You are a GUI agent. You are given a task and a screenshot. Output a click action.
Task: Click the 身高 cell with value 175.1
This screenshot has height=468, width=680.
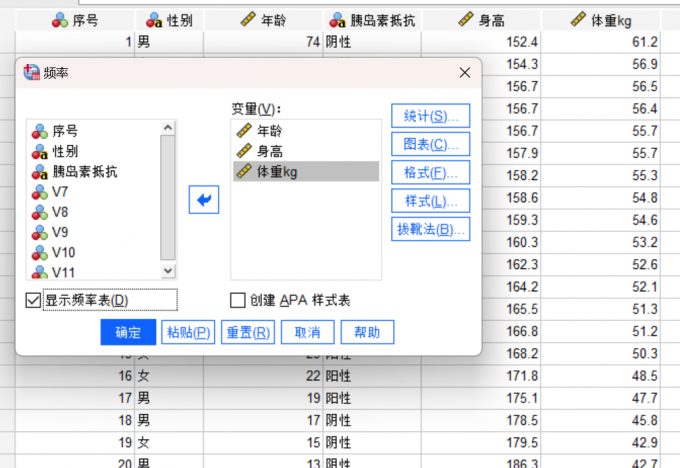[481, 398]
